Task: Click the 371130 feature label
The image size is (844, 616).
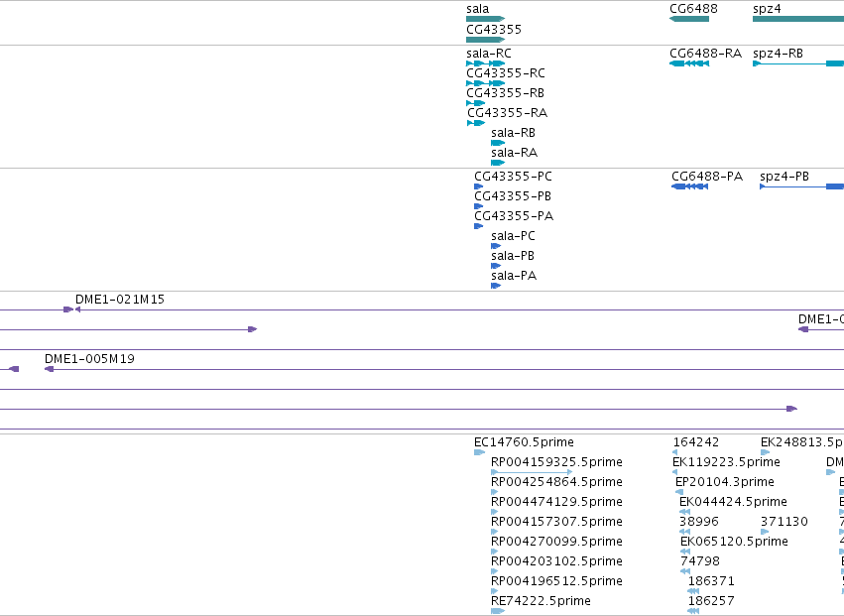Action: [784, 523]
